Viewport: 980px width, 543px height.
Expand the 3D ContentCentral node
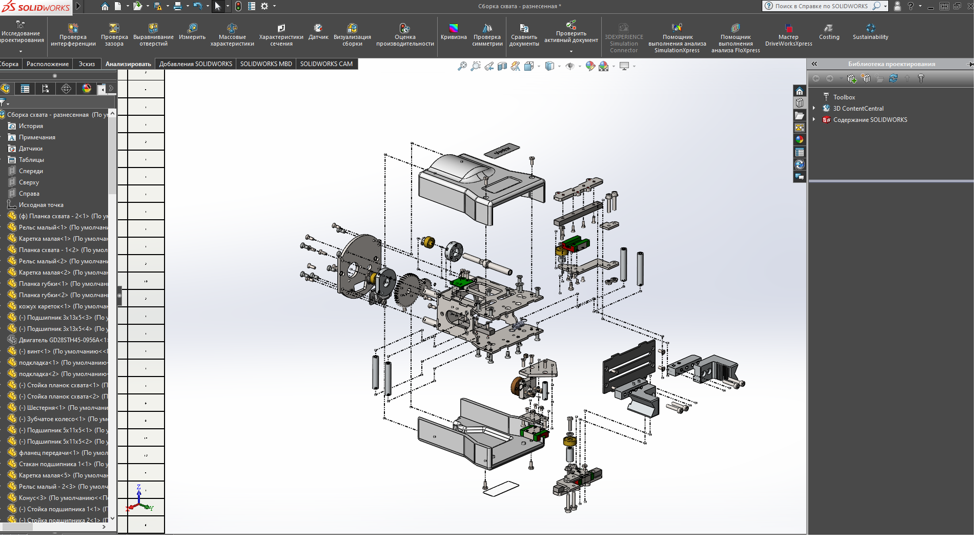tap(814, 108)
